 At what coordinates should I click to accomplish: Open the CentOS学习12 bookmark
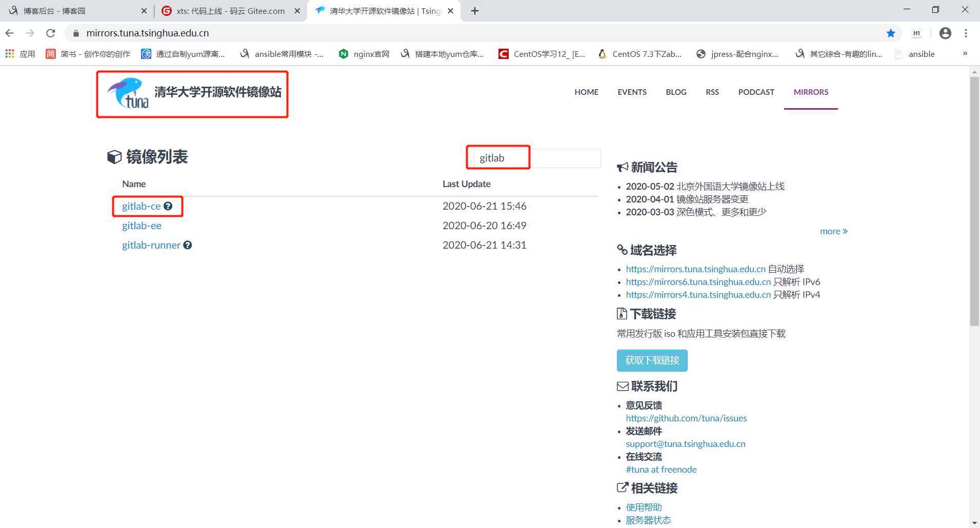click(542, 54)
